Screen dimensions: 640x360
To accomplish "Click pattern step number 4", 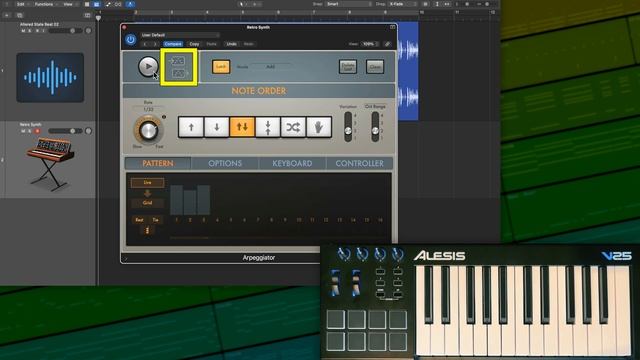I will point(217,220).
